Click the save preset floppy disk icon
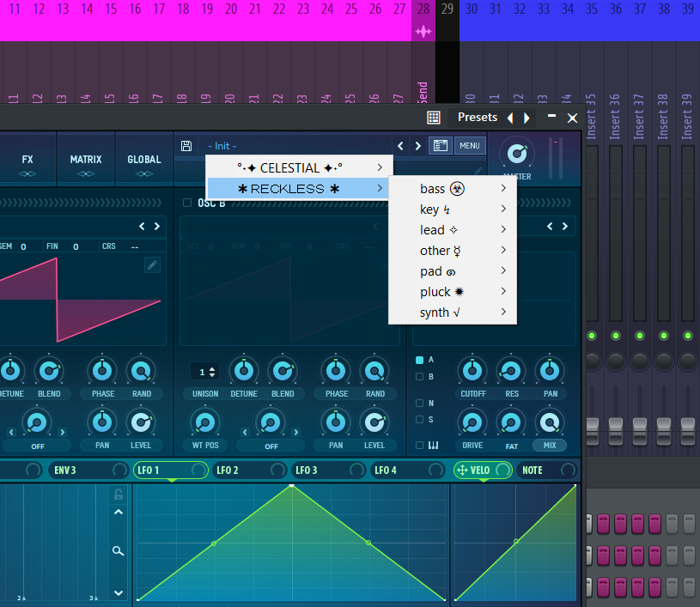This screenshot has width=700, height=607. coord(186,146)
